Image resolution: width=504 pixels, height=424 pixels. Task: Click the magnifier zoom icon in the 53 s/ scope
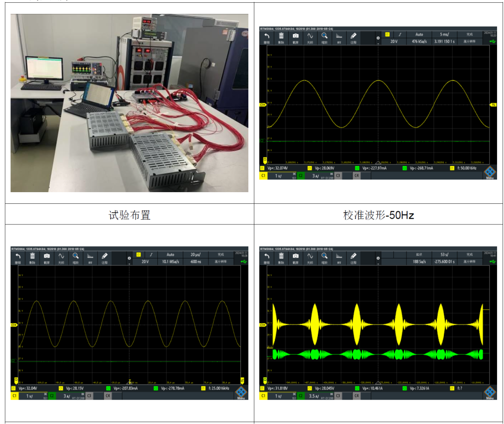pos(324,257)
